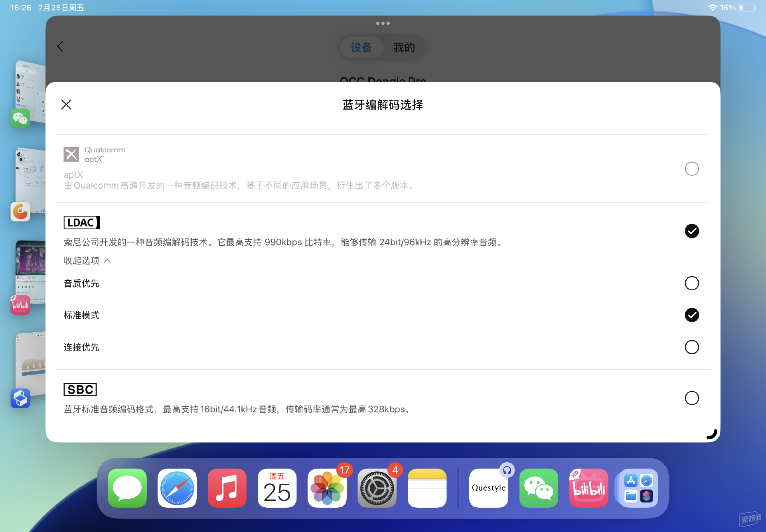
Task: Click the 音质优先 label
Action: [81, 283]
